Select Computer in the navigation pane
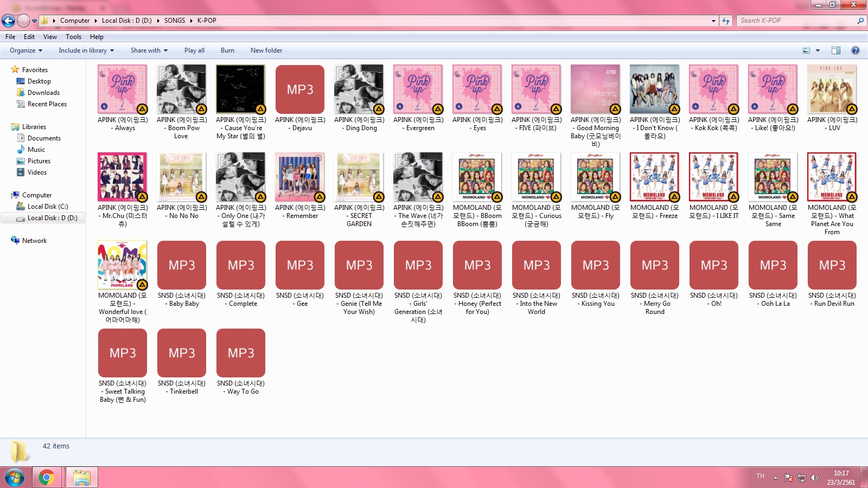Image resolution: width=868 pixels, height=488 pixels. click(37, 195)
